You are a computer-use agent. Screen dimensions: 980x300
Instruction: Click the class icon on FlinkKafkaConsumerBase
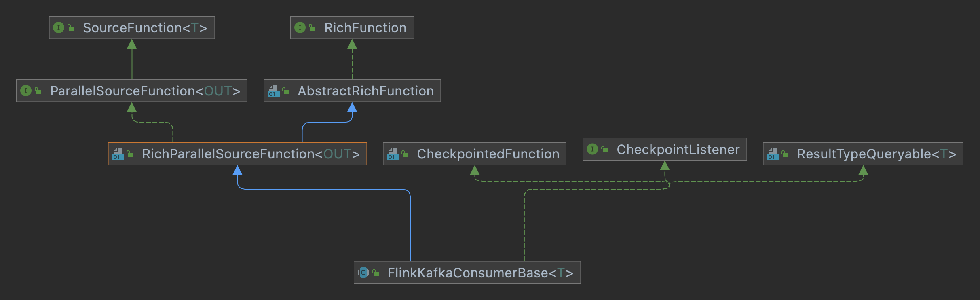click(363, 273)
